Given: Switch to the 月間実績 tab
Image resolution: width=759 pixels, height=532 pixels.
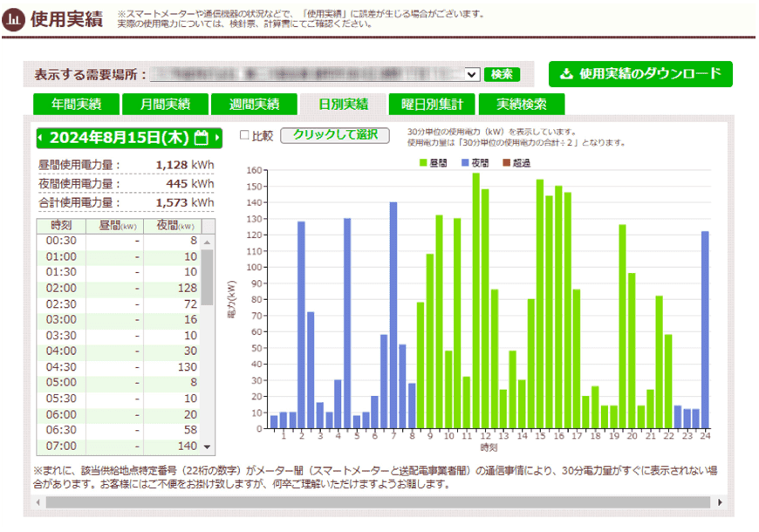Looking at the screenshot, I should 166,105.
